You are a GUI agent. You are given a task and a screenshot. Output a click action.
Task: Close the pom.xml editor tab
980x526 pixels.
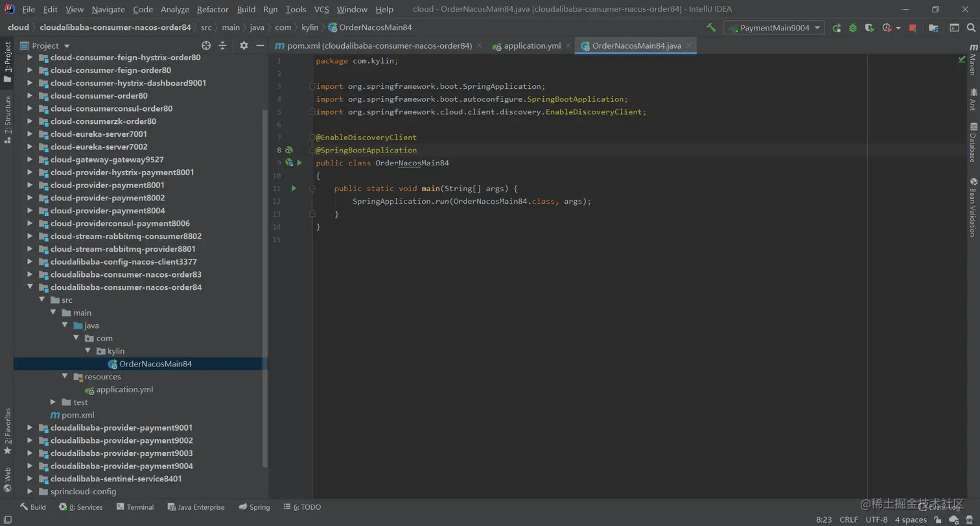tap(479, 45)
